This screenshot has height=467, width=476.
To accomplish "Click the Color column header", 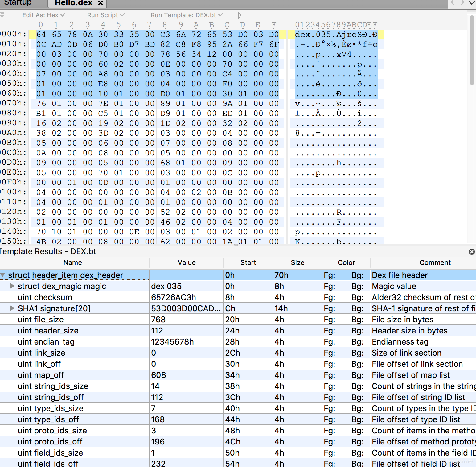I will click(x=346, y=262).
